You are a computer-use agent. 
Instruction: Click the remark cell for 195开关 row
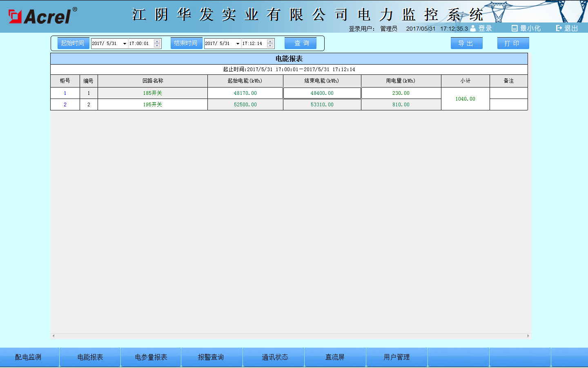(509, 105)
